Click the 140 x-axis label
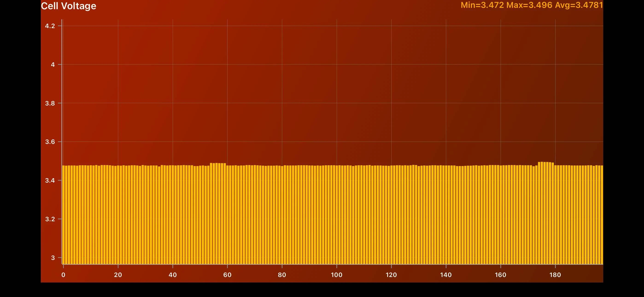The height and width of the screenshot is (297, 644). [x=446, y=275]
